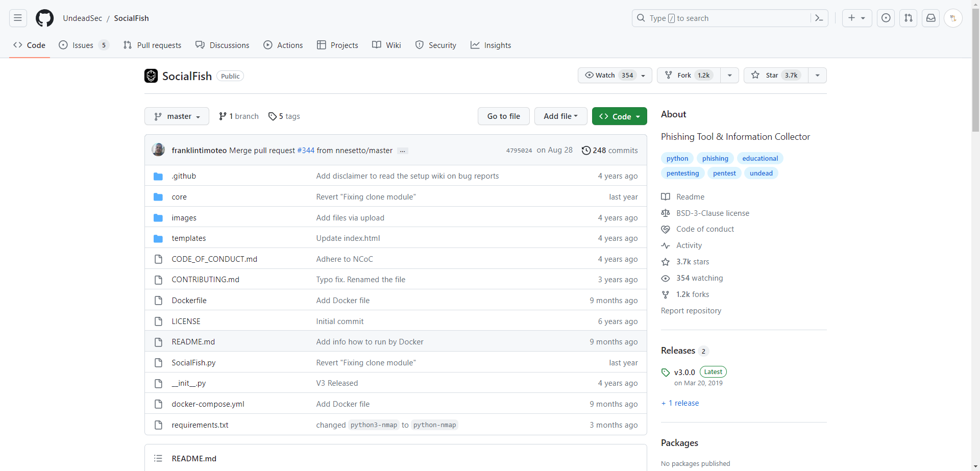Open the issues shortcut in header
Image resolution: width=980 pixels, height=471 pixels.
tap(886, 18)
